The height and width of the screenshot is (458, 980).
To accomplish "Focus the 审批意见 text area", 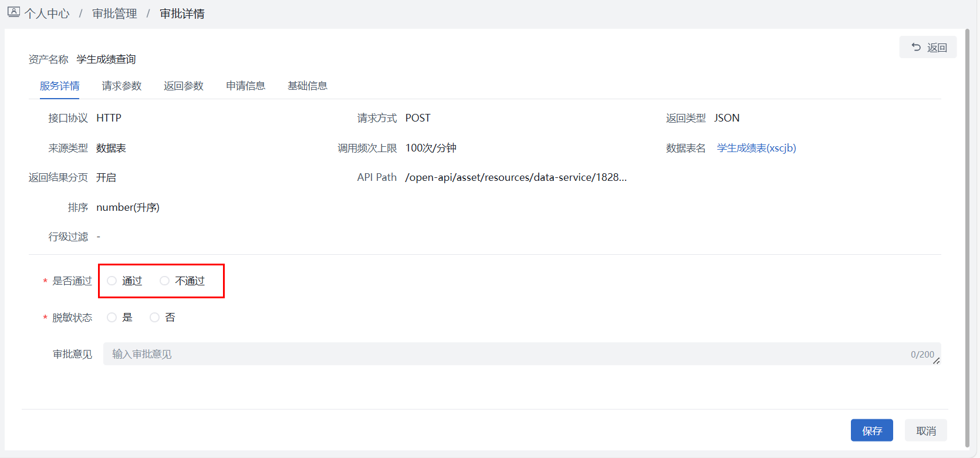I will 522,354.
